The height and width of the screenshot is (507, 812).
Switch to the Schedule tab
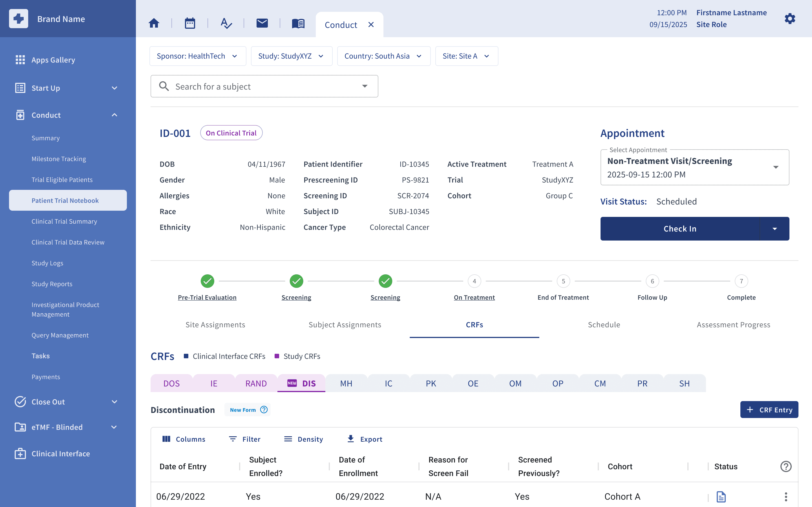604,324
